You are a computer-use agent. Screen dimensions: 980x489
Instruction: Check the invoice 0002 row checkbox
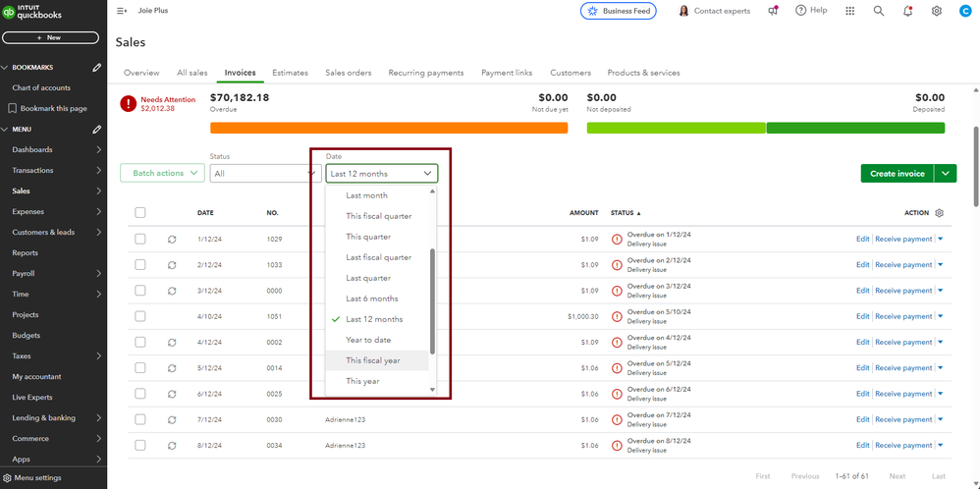click(140, 342)
